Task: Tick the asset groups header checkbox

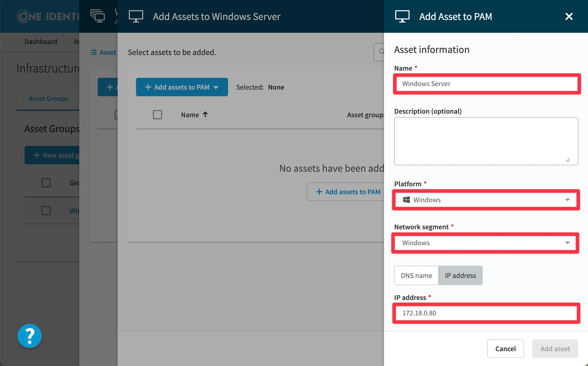Action: 46,183
